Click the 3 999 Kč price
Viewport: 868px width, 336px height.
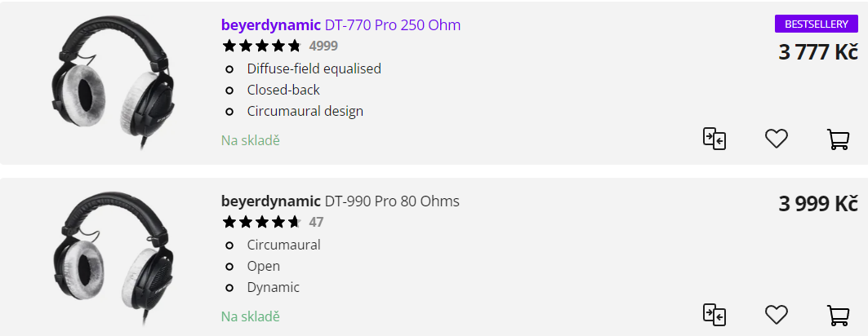click(818, 204)
